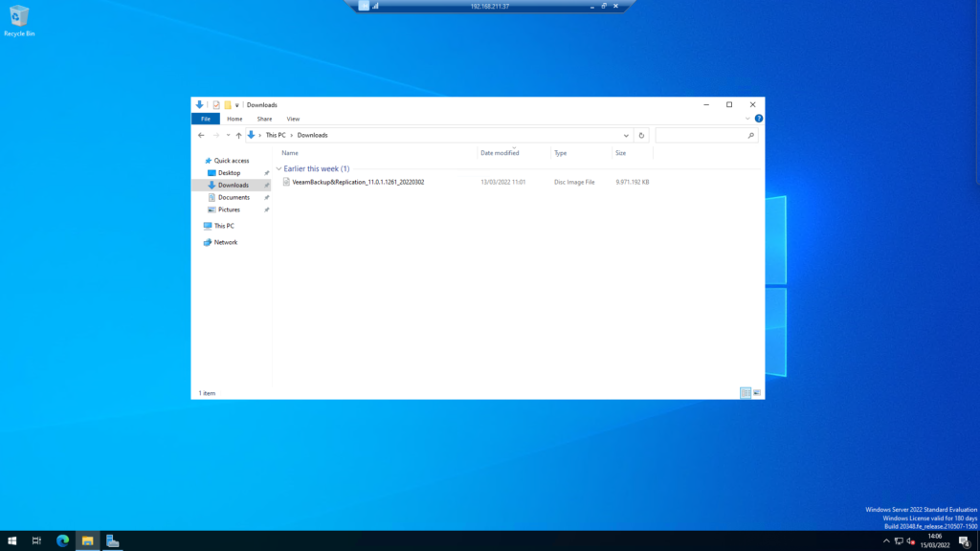980x551 pixels.
Task: Collapse the Earlier this week group
Action: (x=278, y=168)
